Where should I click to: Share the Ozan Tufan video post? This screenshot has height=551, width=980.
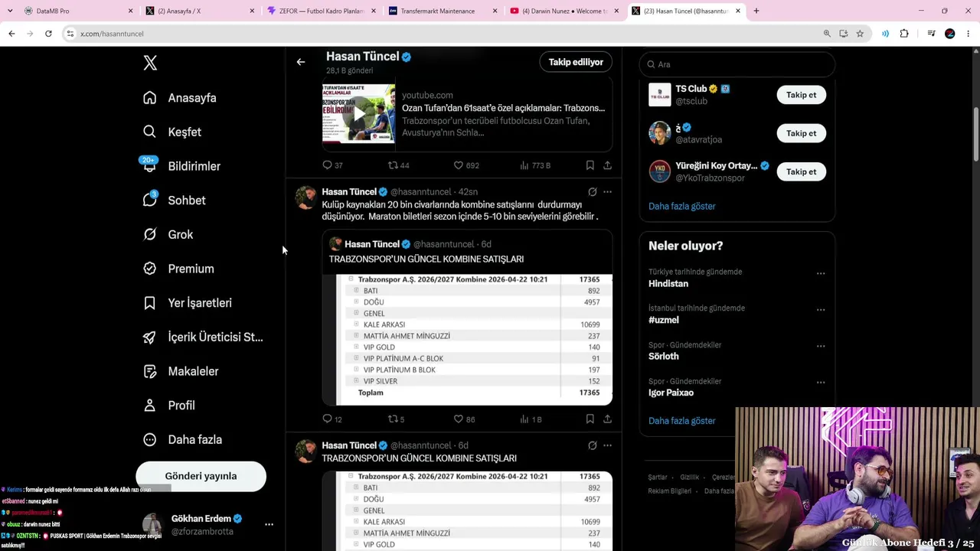pos(607,165)
